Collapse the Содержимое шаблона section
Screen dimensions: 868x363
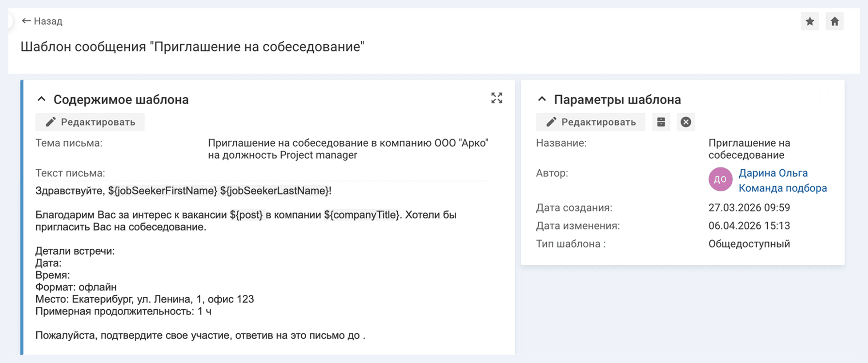point(42,99)
